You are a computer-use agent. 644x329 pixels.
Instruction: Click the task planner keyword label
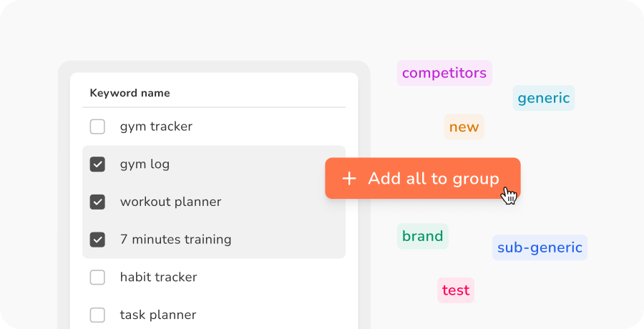coord(158,315)
